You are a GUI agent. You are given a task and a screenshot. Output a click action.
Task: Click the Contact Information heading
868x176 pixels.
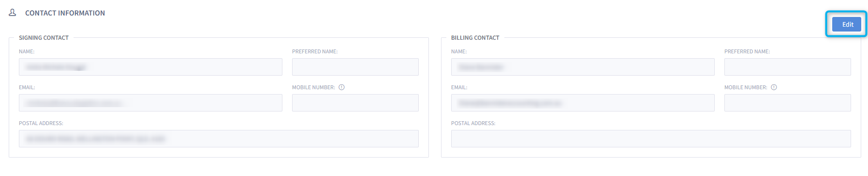click(x=65, y=13)
